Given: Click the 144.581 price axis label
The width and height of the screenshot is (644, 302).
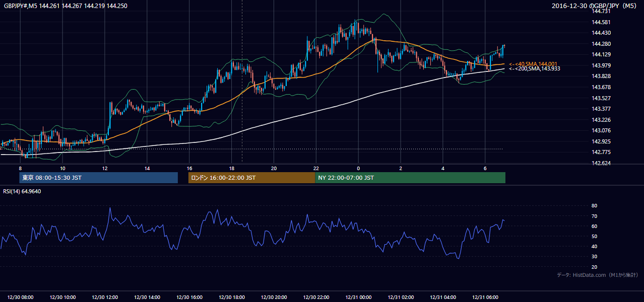Looking at the screenshot, I should click(x=602, y=22).
